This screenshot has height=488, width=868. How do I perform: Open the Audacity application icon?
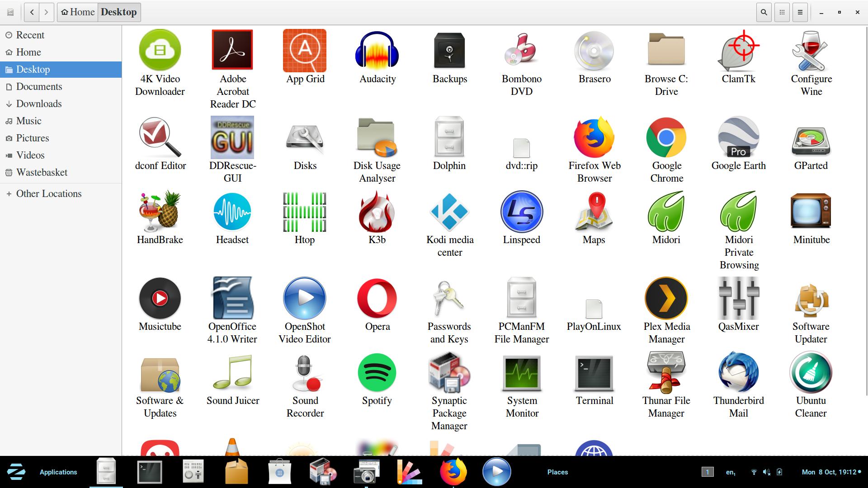pyautogui.click(x=377, y=51)
